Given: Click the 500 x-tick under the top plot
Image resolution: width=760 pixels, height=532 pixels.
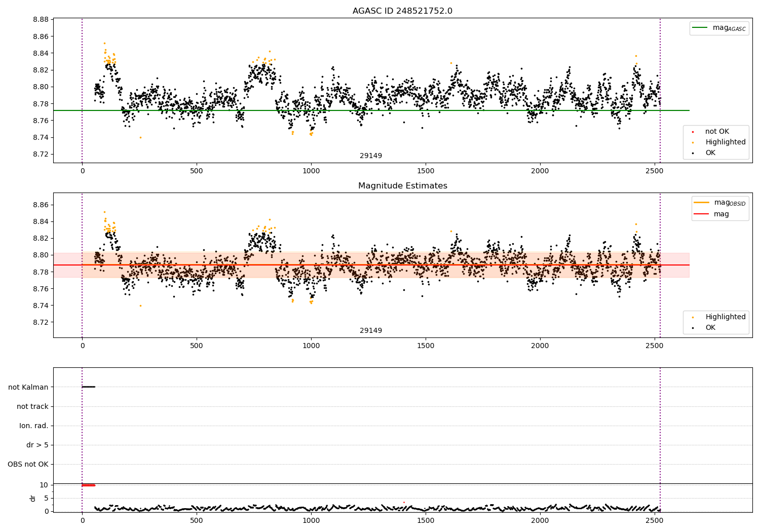Looking at the screenshot, I should [197, 171].
